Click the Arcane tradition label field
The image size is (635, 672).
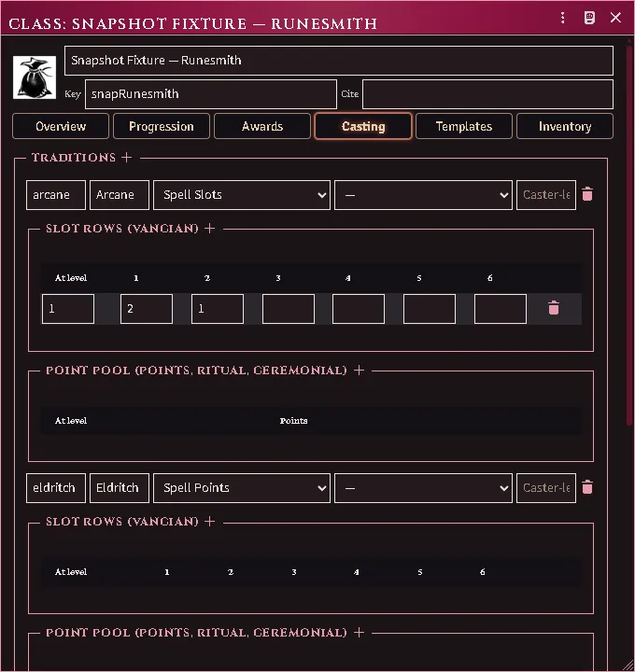point(120,195)
